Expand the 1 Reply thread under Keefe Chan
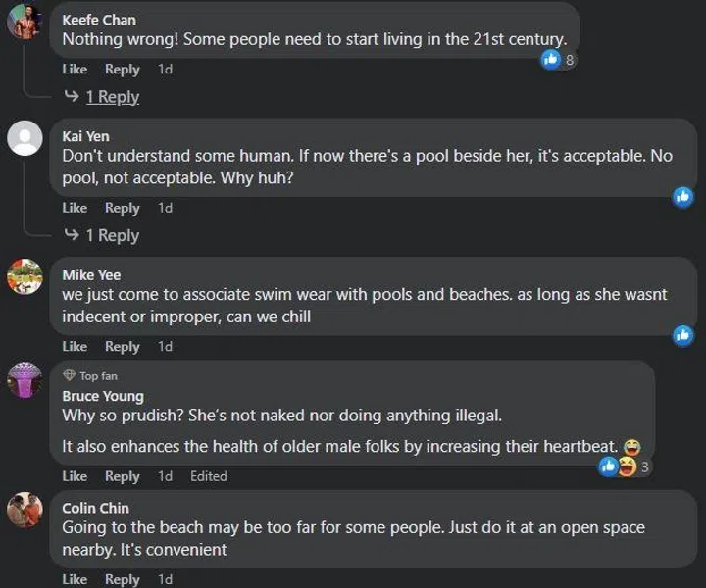This screenshot has width=706, height=588. coord(112,97)
